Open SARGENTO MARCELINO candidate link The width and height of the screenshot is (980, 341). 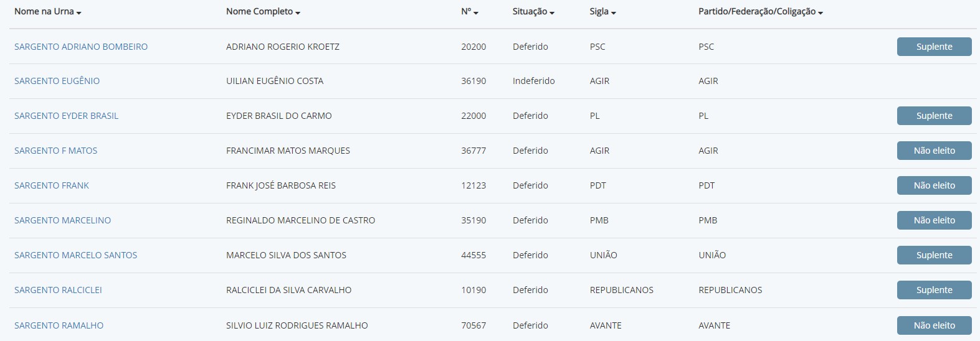tap(62, 220)
